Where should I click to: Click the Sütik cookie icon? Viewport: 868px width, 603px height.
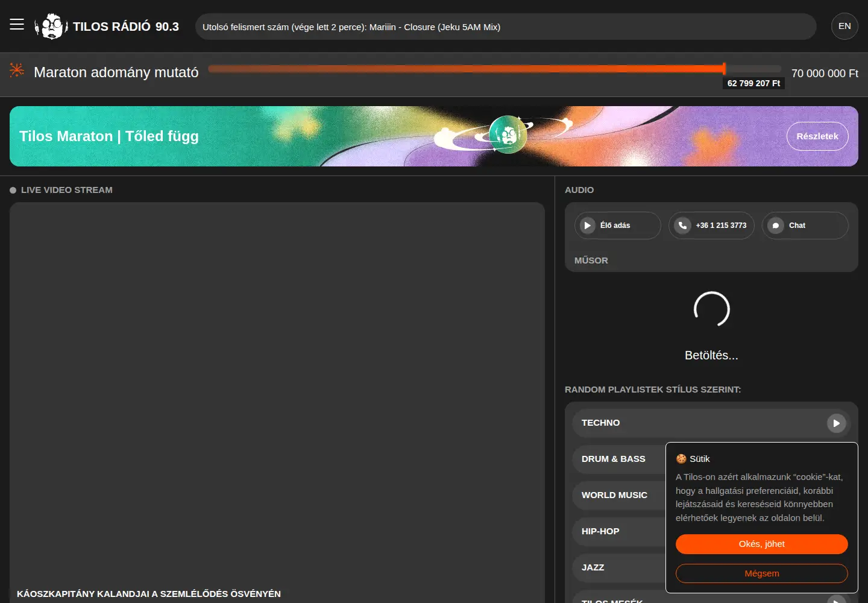pos(681,459)
